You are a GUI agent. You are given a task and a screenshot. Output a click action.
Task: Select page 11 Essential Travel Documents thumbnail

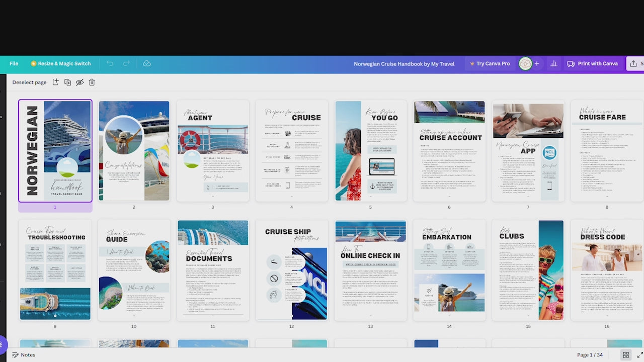click(213, 270)
